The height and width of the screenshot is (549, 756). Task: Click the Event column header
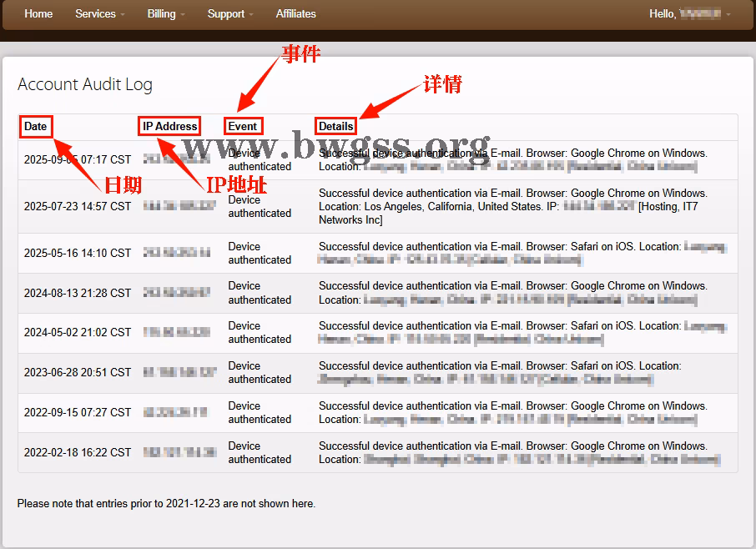pos(243,127)
